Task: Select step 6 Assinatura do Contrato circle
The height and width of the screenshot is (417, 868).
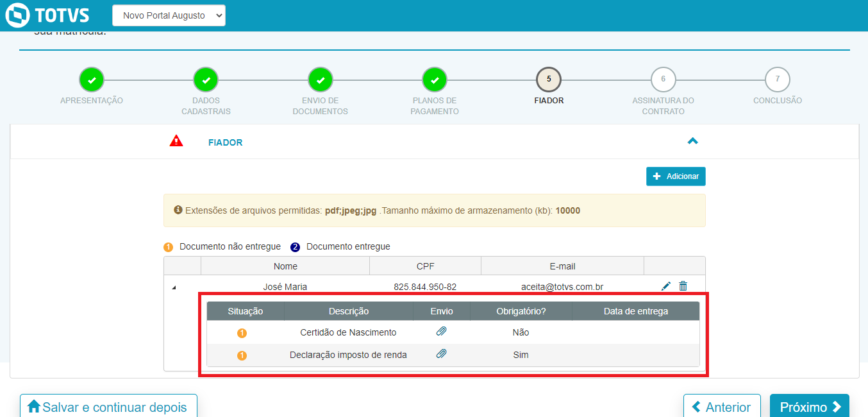Action: [x=663, y=80]
